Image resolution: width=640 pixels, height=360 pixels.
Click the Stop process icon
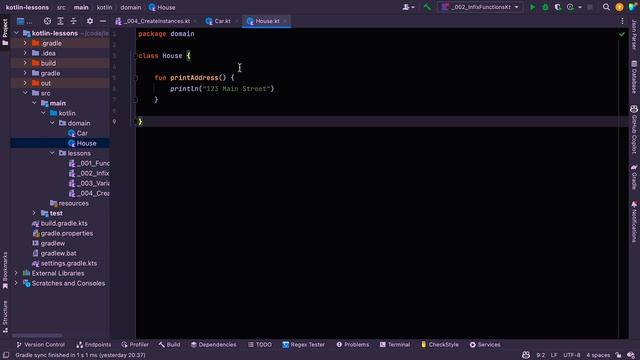pyautogui.click(x=590, y=7)
